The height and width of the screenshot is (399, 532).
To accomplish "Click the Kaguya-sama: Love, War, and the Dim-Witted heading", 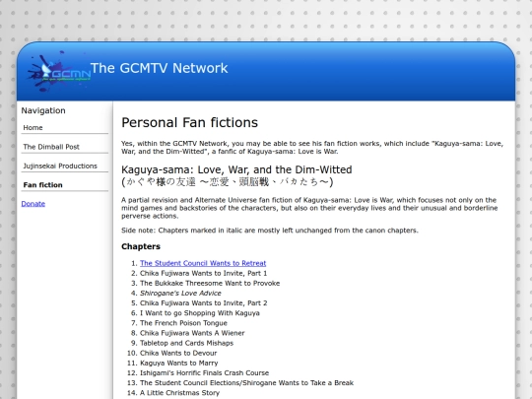I will click(236, 169).
